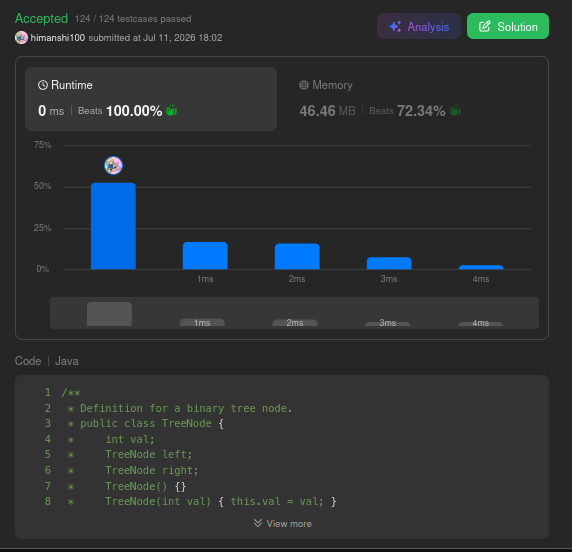This screenshot has width=572, height=552.
Task: Click the himanshi100 avatar next to username
Action: 21,38
